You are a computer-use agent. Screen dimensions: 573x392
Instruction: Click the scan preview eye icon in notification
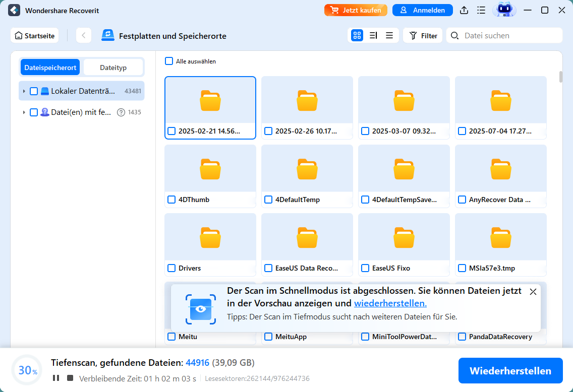point(201,309)
